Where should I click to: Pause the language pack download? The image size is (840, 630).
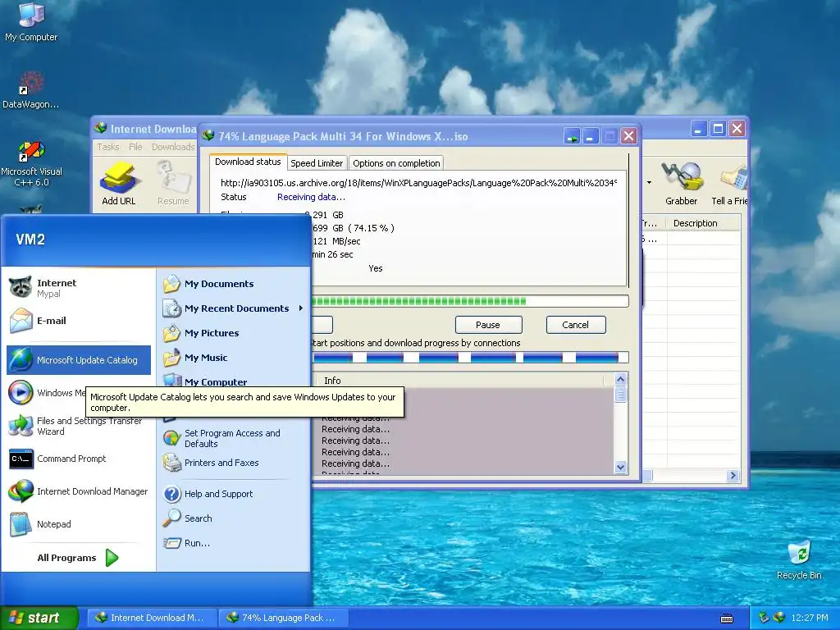click(x=488, y=325)
